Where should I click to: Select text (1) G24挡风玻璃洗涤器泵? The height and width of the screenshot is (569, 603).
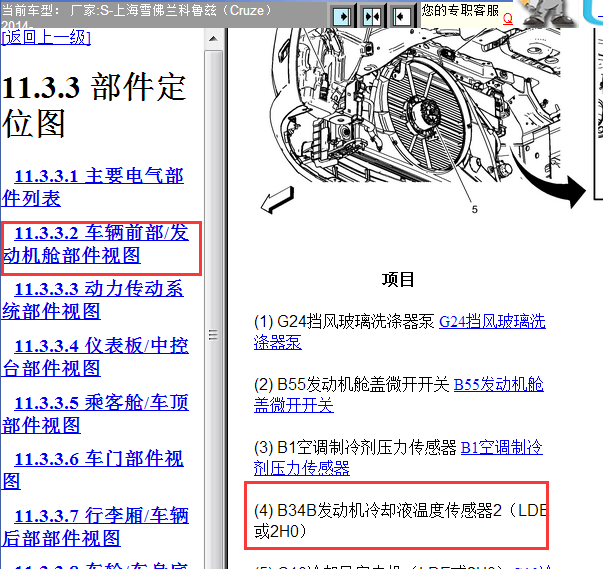coord(344,321)
